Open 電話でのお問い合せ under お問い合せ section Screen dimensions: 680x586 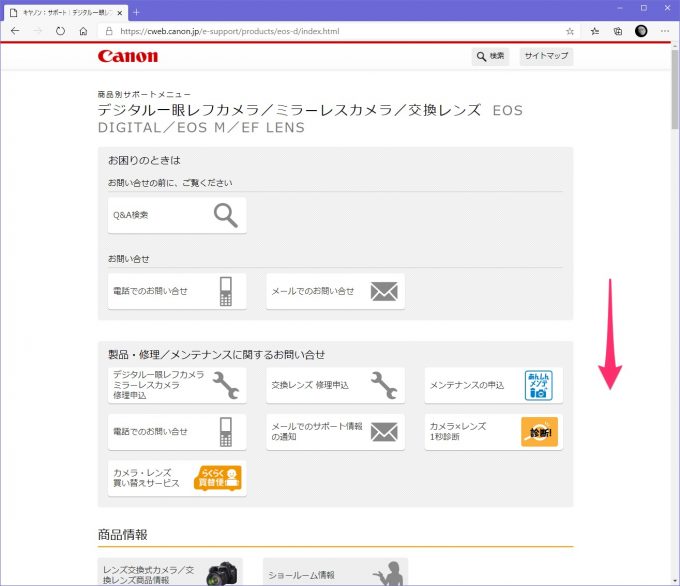click(177, 291)
